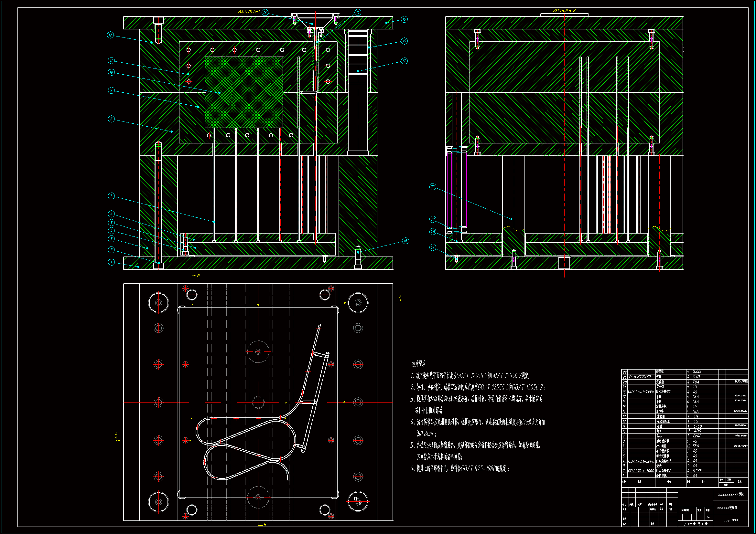Image resolution: width=756 pixels, height=534 pixels.
Task: Click technical note line 6 about GB/T 825-1988
Action: pos(460,468)
